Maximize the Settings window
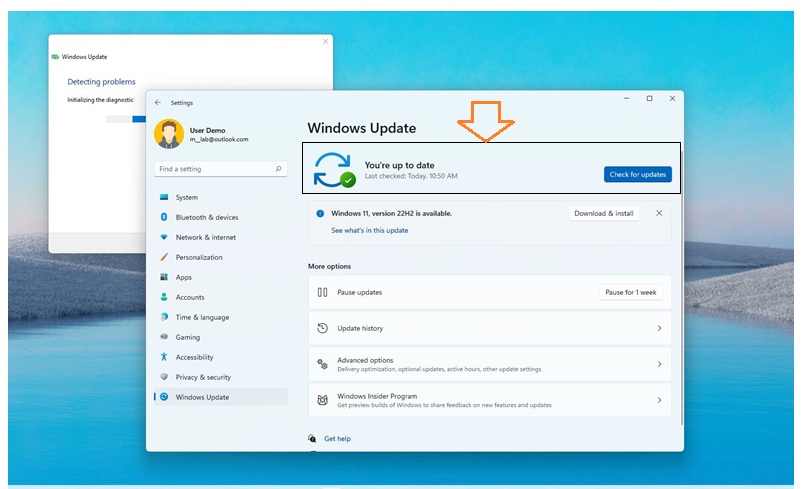Viewport: 804px width, 489px height. [x=649, y=98]
